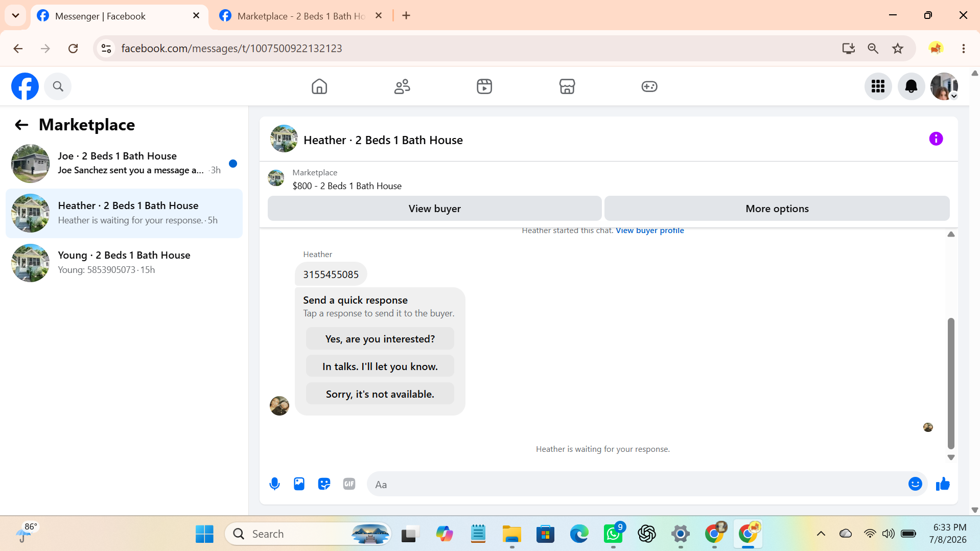Screen dimensions: 980x551
Task: Click the message input field Aa
Action: pos(635,484)
